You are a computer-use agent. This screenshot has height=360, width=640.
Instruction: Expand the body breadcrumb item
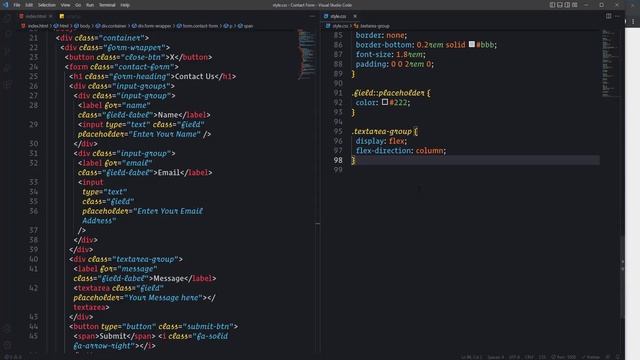(82, 26)
